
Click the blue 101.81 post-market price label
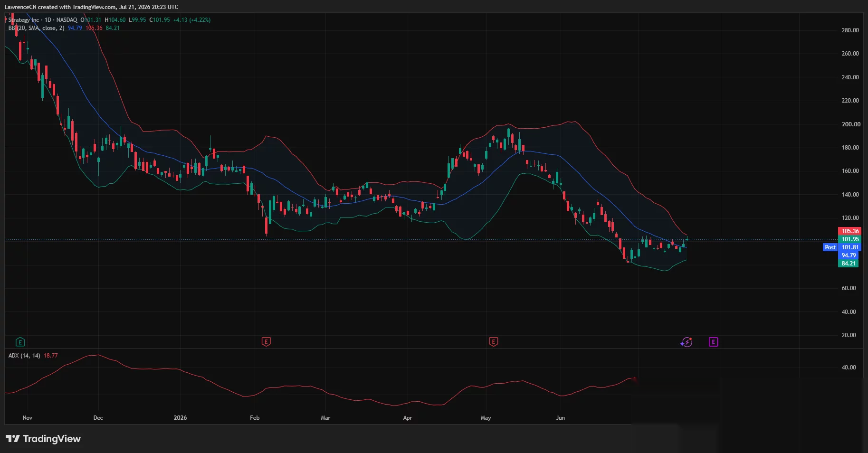pyautogui.click(x=850, y=247)
